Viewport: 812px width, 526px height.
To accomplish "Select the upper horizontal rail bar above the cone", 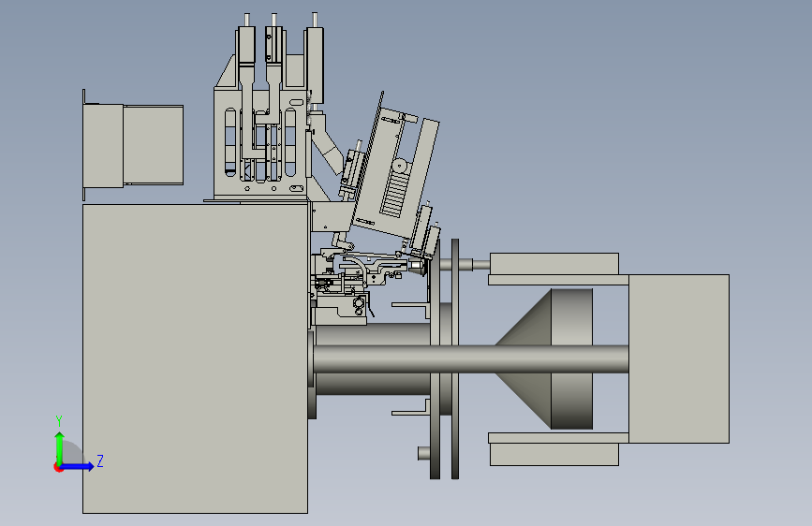I will (x=558, y=280).
